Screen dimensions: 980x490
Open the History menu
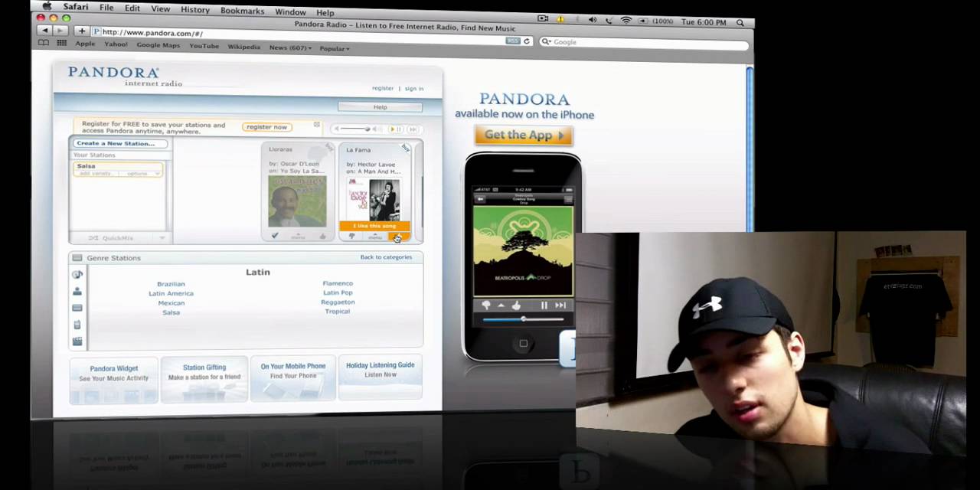(x=195, y=10)
